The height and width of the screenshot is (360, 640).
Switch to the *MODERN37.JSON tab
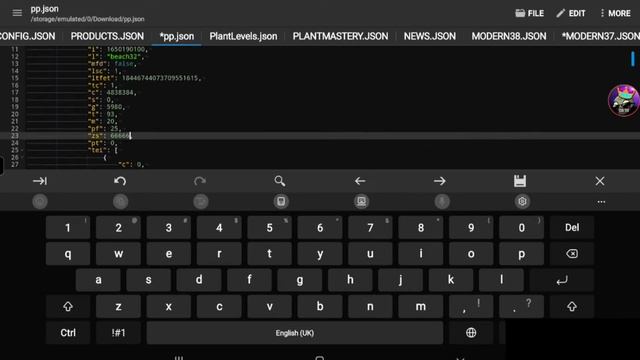pos(601,36)
